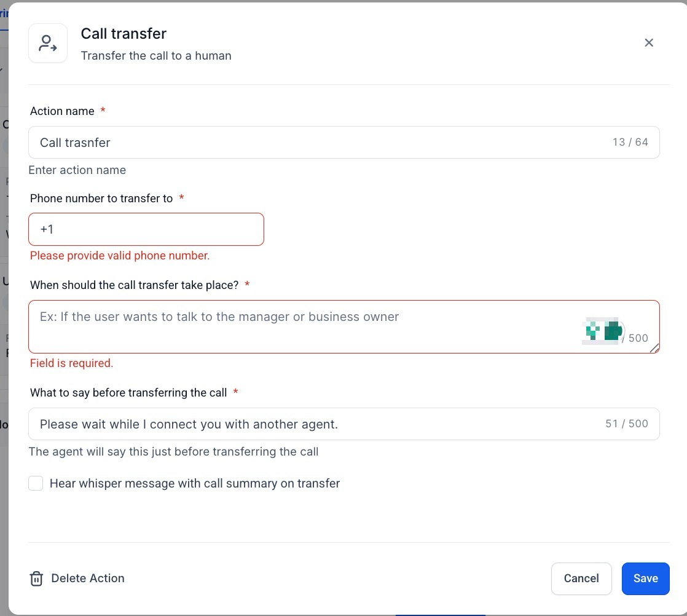The width and height of the screenshot is (687, 616).
Task: Click the 51 / 500 character counter
Action: coord(626,424)
